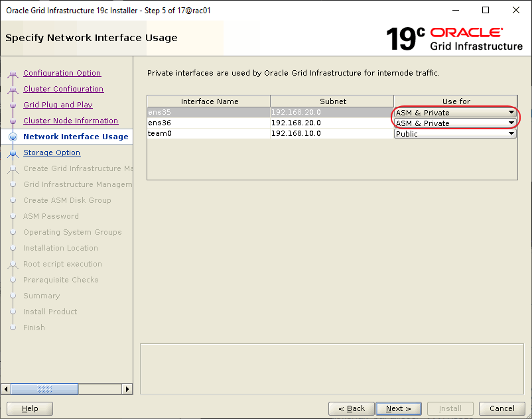Click the Summary step
This screenshot has width=532, height=419.
coord(41,296)
